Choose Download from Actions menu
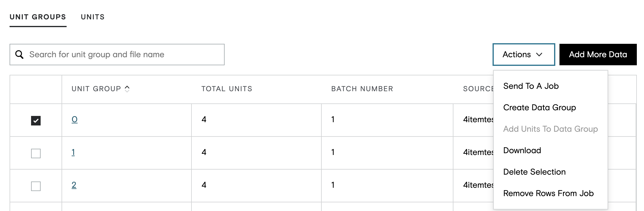 (522, 151)
